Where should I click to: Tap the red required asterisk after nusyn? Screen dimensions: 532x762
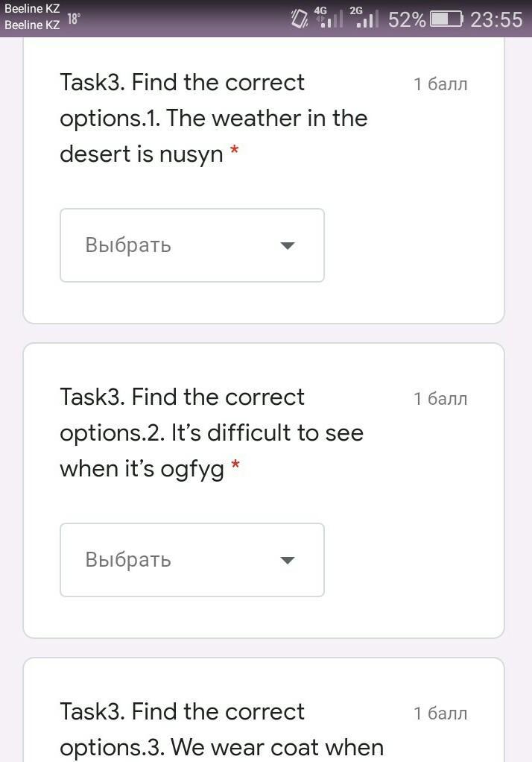click(235, 152)
